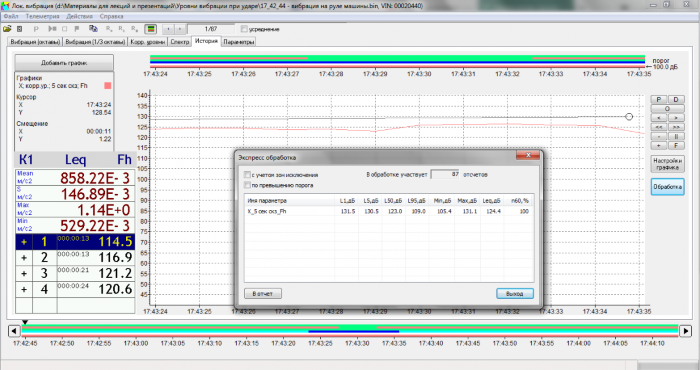Go to next record with right arrow

(x=180, y=29)
